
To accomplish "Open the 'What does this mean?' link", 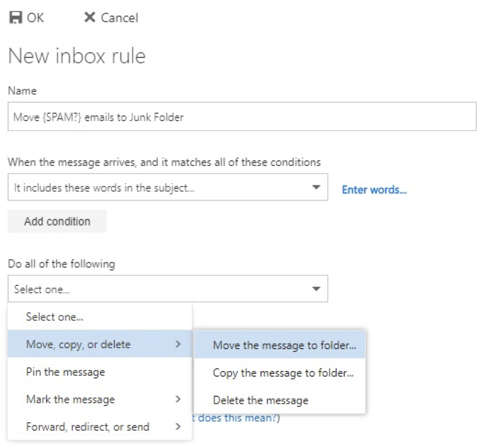I will [x=236, y=418].
